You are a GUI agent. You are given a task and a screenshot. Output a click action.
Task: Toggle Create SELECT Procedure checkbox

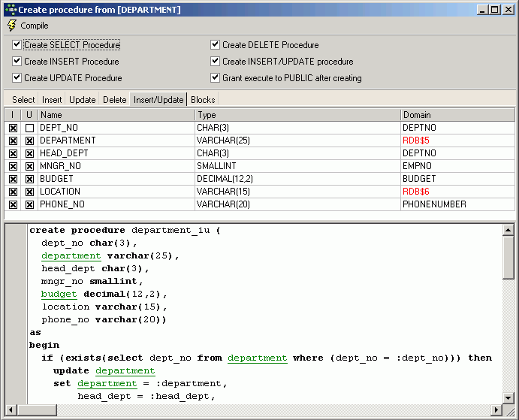click(x=17, y=45)
